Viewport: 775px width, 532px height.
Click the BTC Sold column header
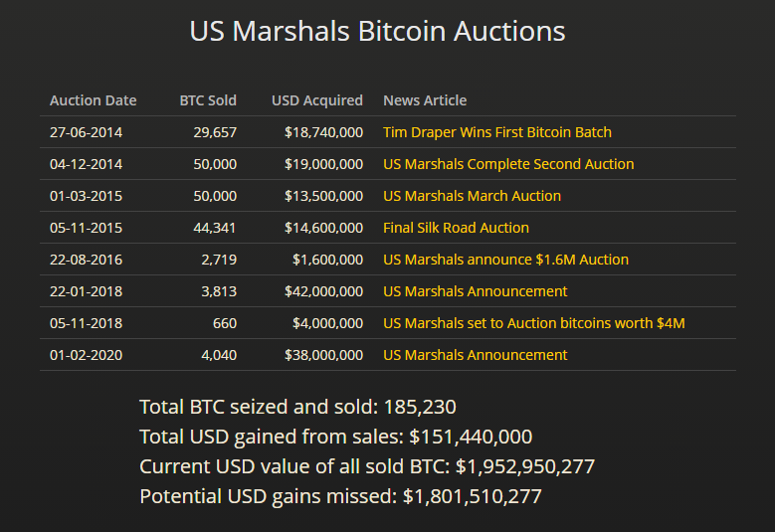[x=208, y=100]
